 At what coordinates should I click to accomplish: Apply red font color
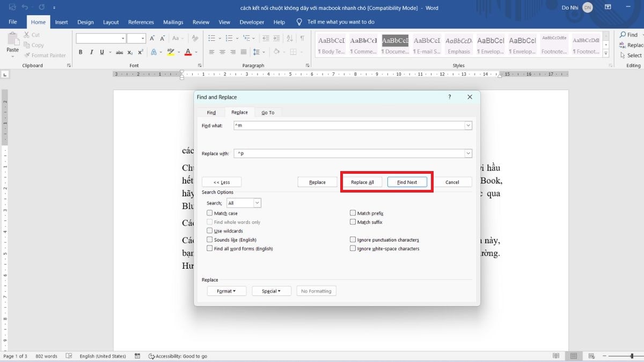coord(188,52)
